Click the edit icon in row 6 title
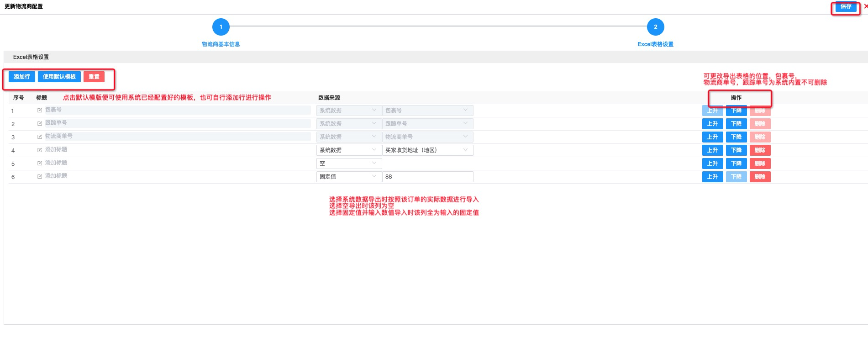This screenshot has height=354, width=868. (40, 176)
